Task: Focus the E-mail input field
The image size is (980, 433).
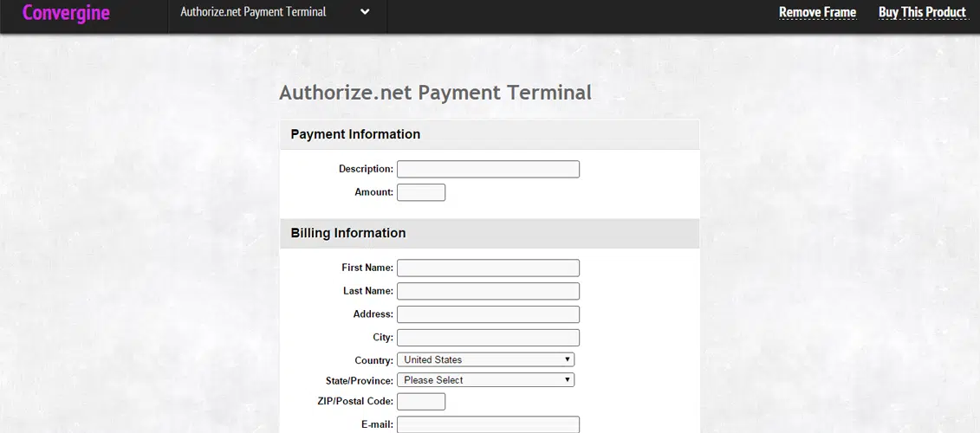Action: (x=488, y=424)
